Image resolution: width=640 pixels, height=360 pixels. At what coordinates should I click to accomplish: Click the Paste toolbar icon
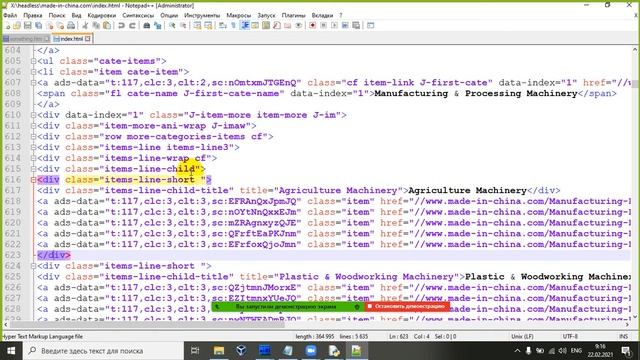click(107, 25)
